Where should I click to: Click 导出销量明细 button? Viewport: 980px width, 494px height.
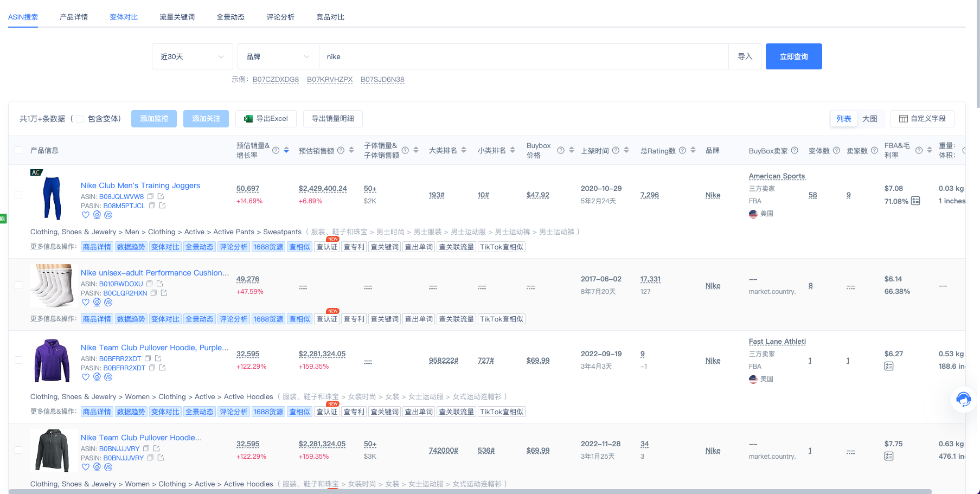tap(333, 119)
